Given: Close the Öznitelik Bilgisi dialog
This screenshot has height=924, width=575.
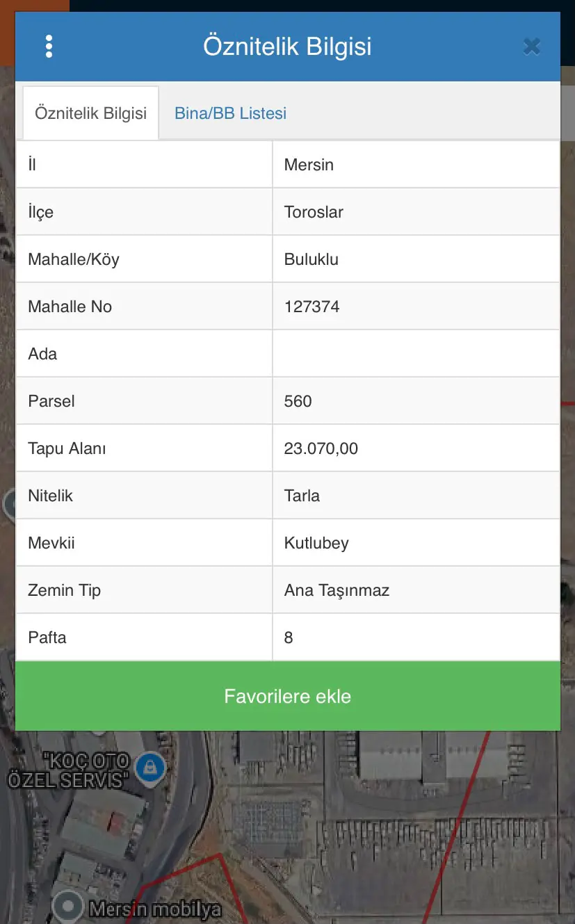Looking at the screenshot, I should [x=532, y=47].
